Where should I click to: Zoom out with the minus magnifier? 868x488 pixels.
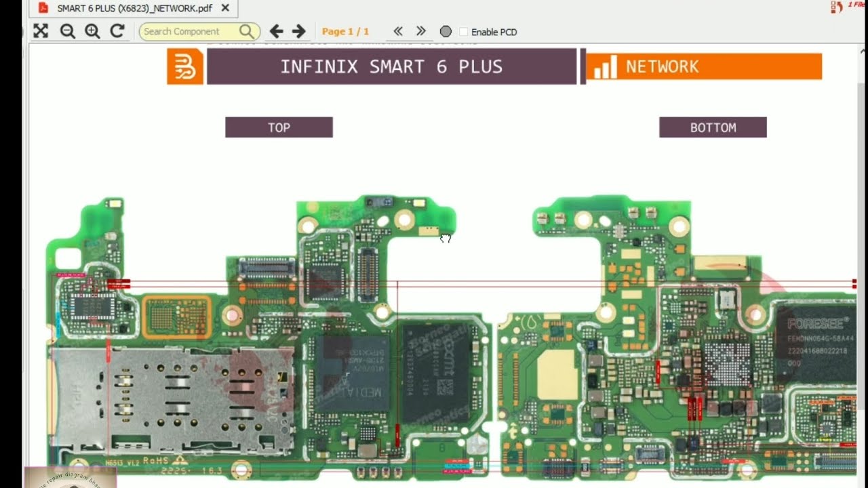[x=67, y=31]
